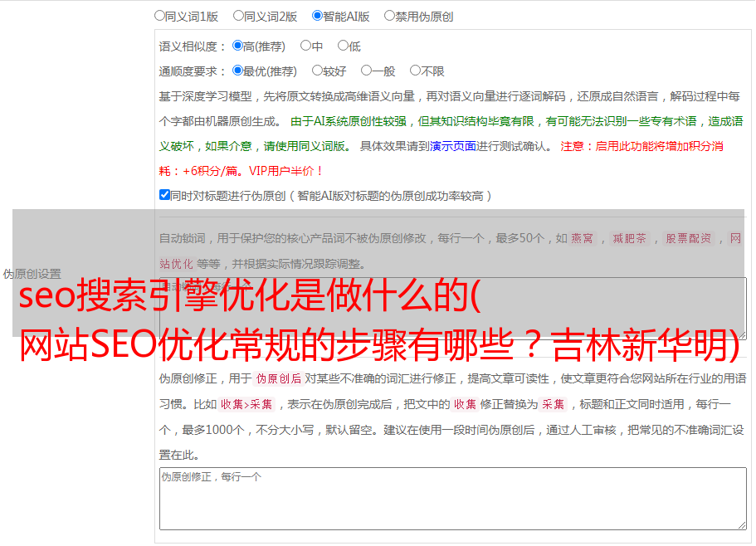
Task: Click the 收集>采集 example tag
Action: [246, 404]
